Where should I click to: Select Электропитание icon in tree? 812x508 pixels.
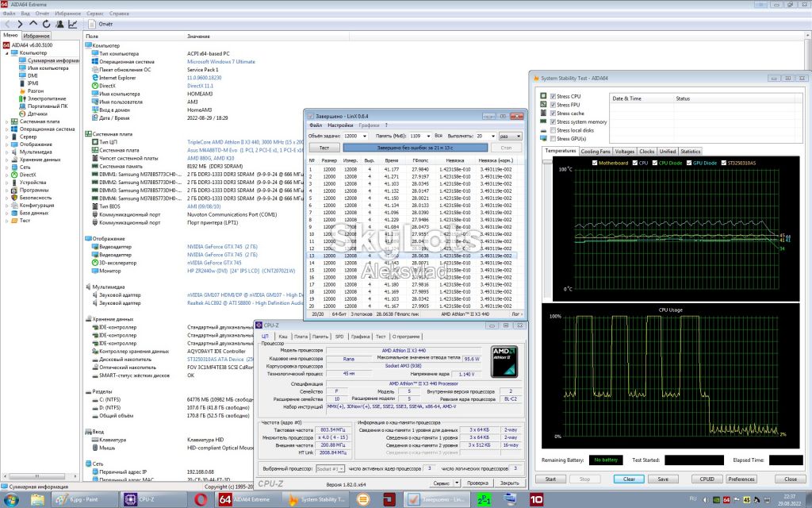[22, 98]
